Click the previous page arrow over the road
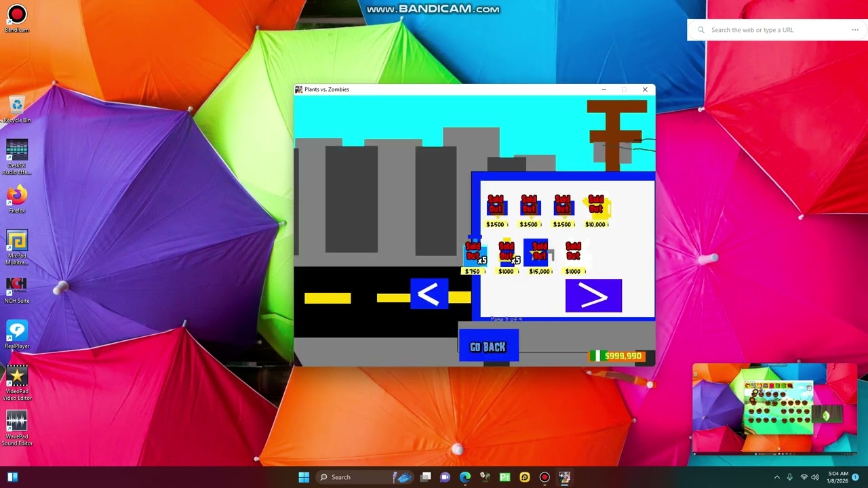 click(x=429, y=294)
